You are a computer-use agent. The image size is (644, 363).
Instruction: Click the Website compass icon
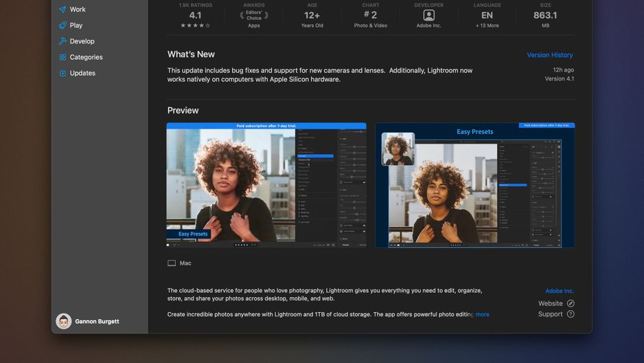coord(571,303)
